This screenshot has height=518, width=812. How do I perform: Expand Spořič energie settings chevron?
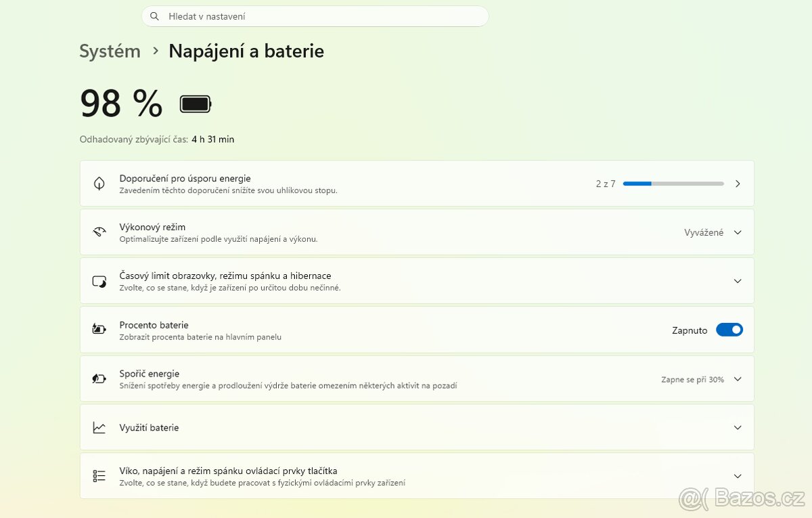738,379
